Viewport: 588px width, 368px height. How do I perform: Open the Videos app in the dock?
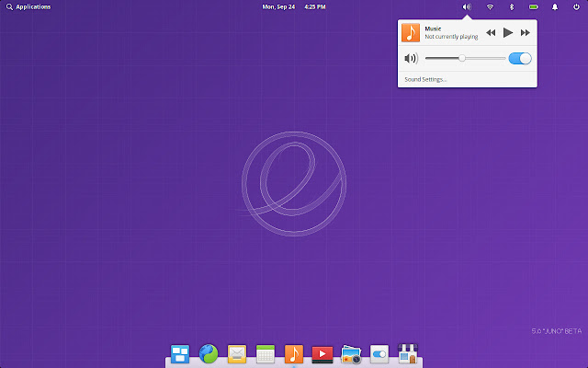point(322,354)
